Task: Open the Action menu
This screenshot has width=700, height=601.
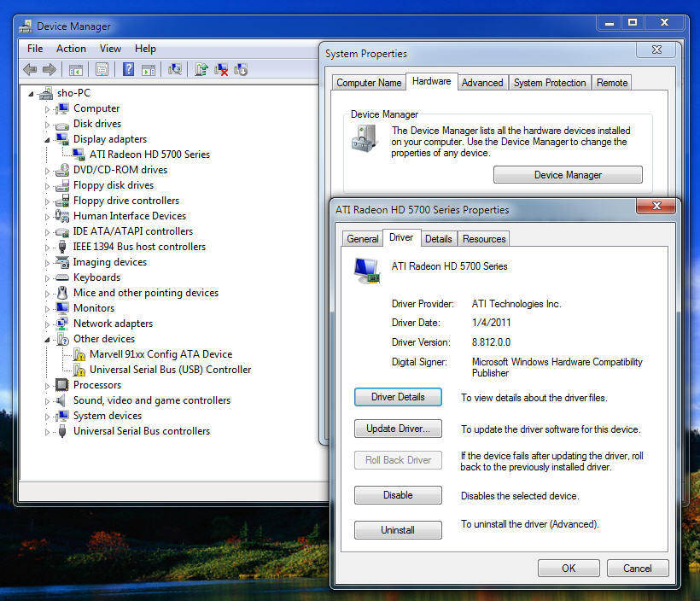Action: (x=71, y=49)
